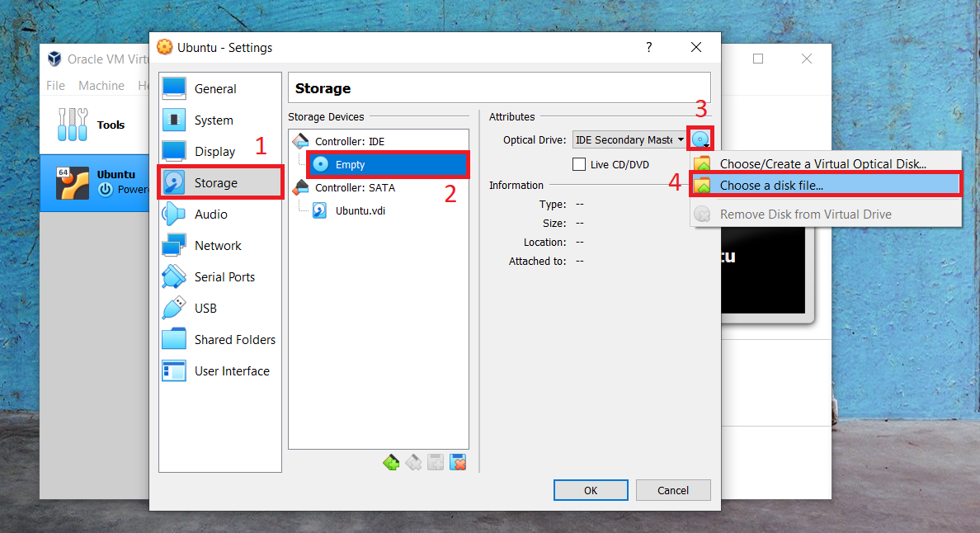Viewport: 980px width, 533px height.
Task: Click the OK button
Action: pyautogui.click(x=591, y=491)
